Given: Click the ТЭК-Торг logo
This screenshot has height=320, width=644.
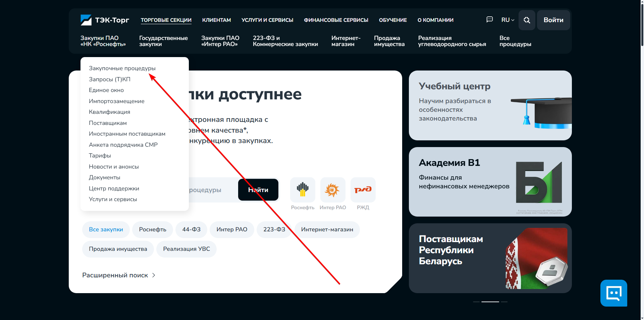Looking at the screenshot, I should click(x=105, y=20).
